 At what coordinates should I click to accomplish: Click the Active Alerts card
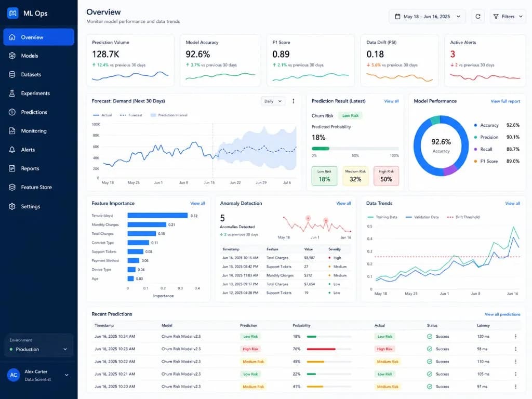click(485, 60)
